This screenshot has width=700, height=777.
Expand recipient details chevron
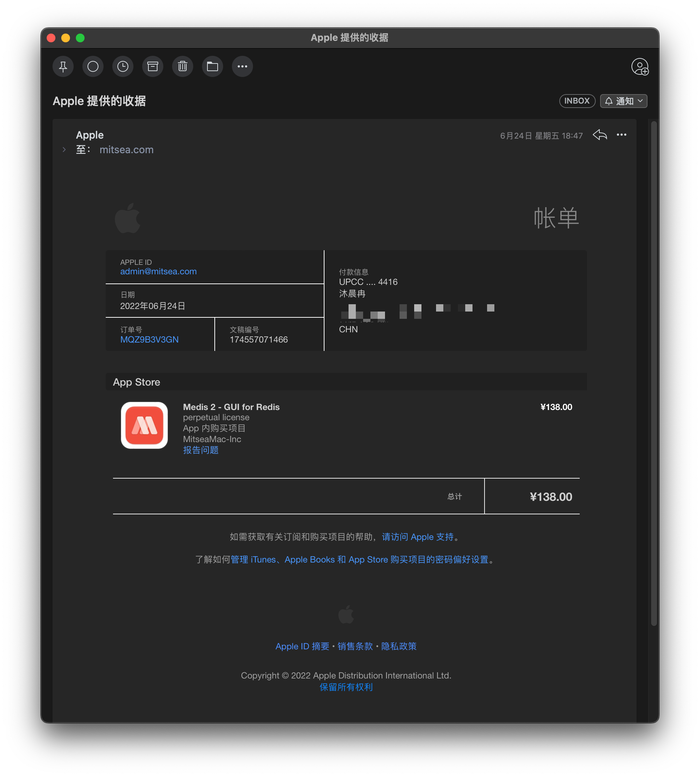coord(64,150)
